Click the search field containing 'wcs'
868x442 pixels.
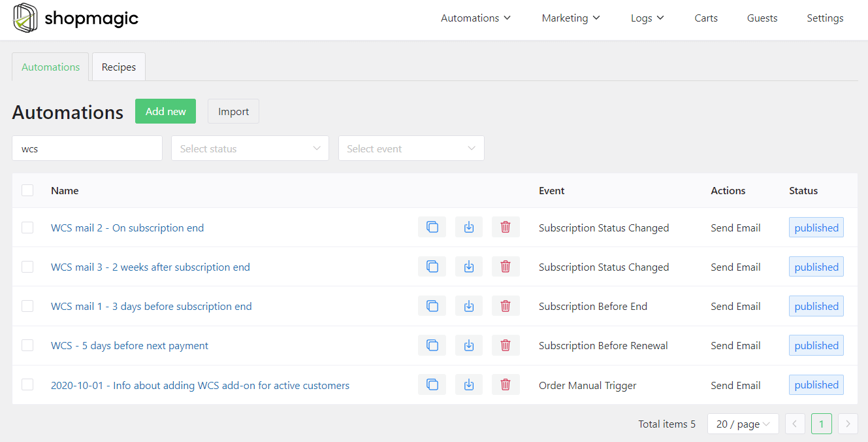click(x=87, y=148)
